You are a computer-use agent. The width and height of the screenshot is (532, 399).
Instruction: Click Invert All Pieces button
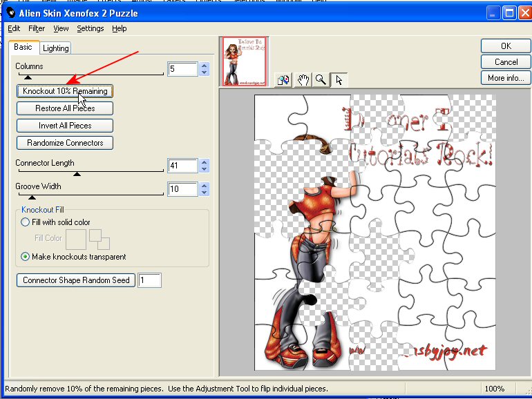pos(65,126)
